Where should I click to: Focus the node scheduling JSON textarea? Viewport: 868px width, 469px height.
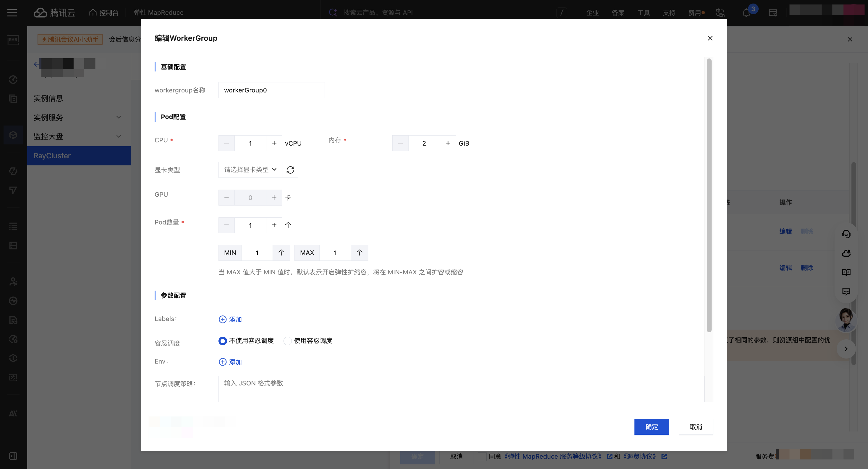[x=461, y=389]
